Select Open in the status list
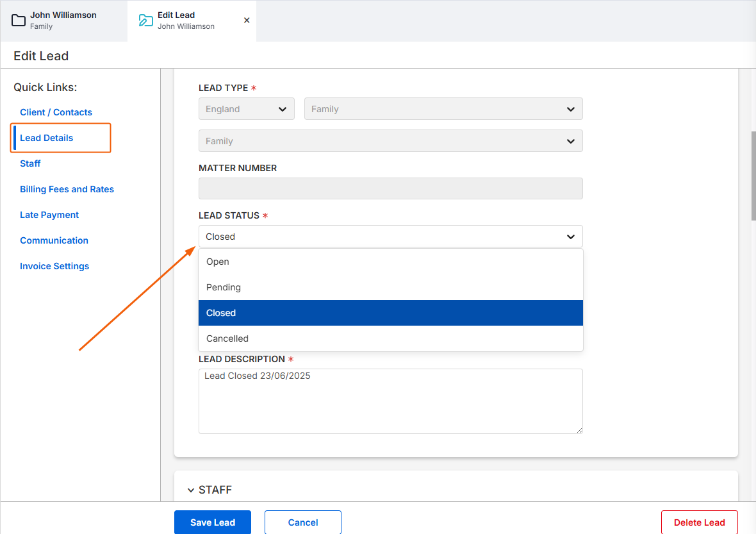Viewport: 756px width, 534px height. (x=391, y=262)
